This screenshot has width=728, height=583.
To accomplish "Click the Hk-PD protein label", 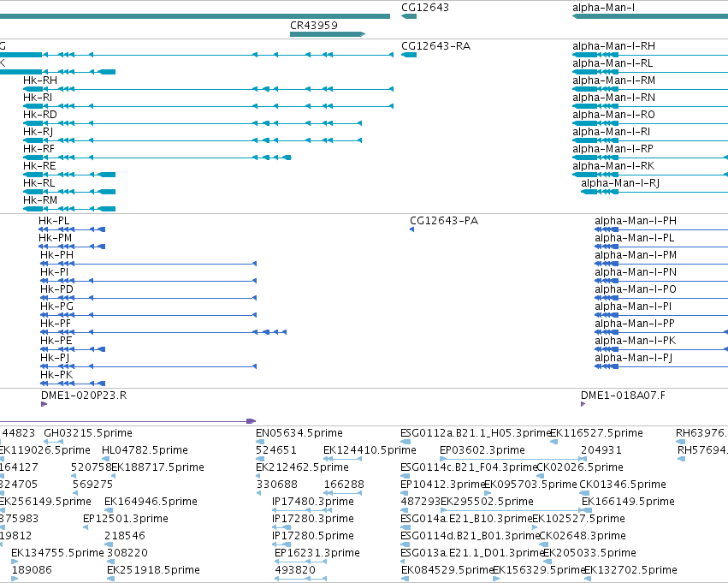I will (56, 290).
